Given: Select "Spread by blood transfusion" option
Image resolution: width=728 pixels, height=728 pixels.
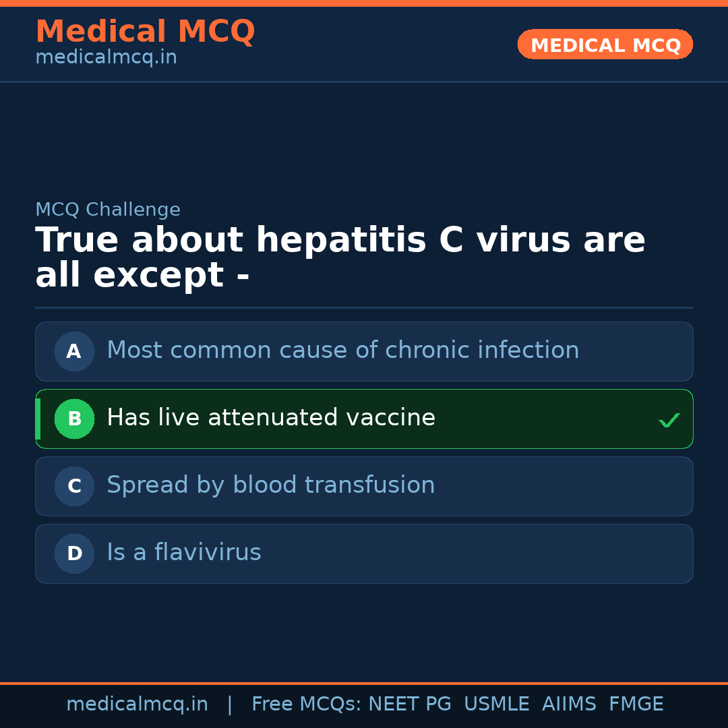Looking at the screenshot, I should [270, 485].
